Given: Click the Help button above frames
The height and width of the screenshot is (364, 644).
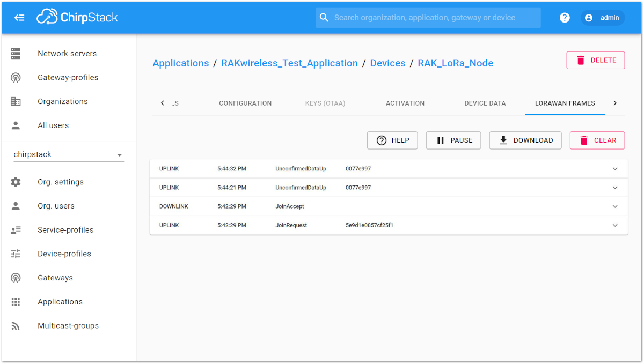Looking at the screenshot, I should point(392,140).
